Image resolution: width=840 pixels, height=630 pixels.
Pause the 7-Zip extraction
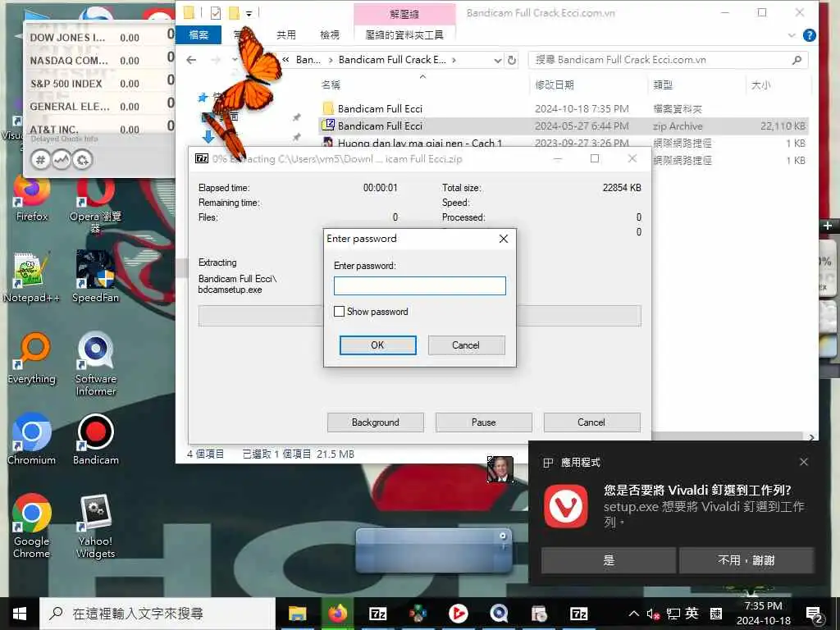click(x=484, y=422)
